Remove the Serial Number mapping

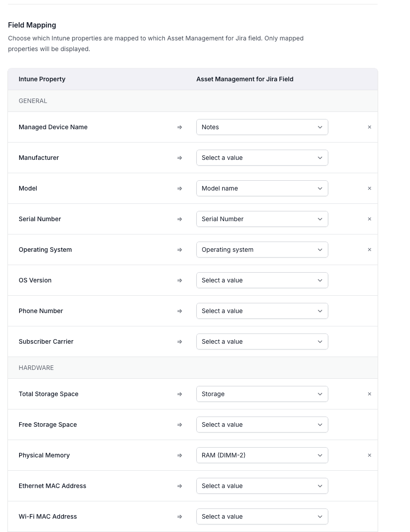coord(370,219)
